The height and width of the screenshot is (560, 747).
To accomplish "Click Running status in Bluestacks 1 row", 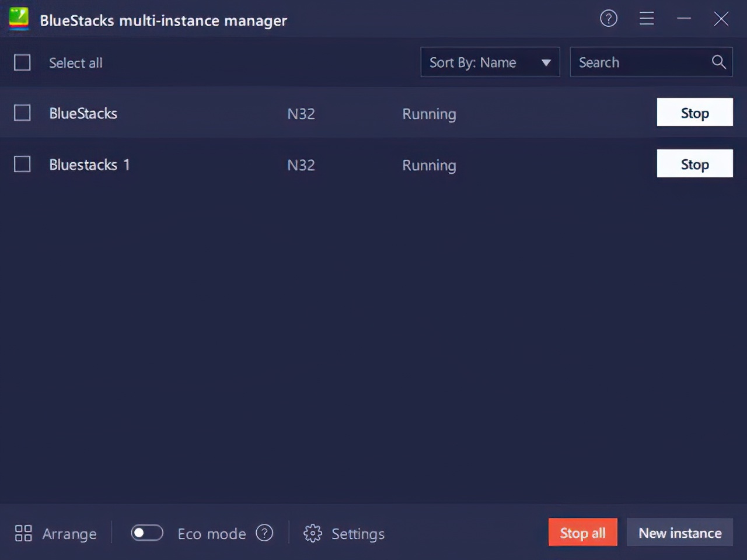I will [429, 166].
